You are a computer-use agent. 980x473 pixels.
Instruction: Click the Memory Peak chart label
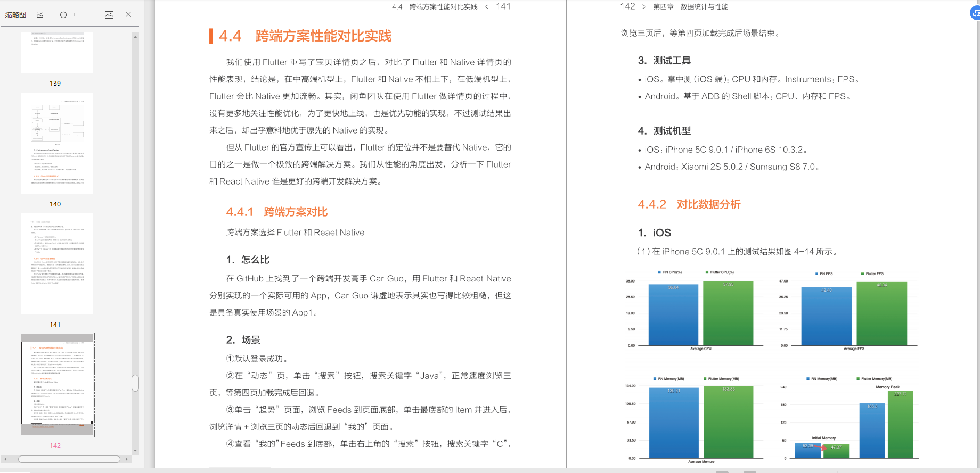pyautogui.click(x=888, y=387)
